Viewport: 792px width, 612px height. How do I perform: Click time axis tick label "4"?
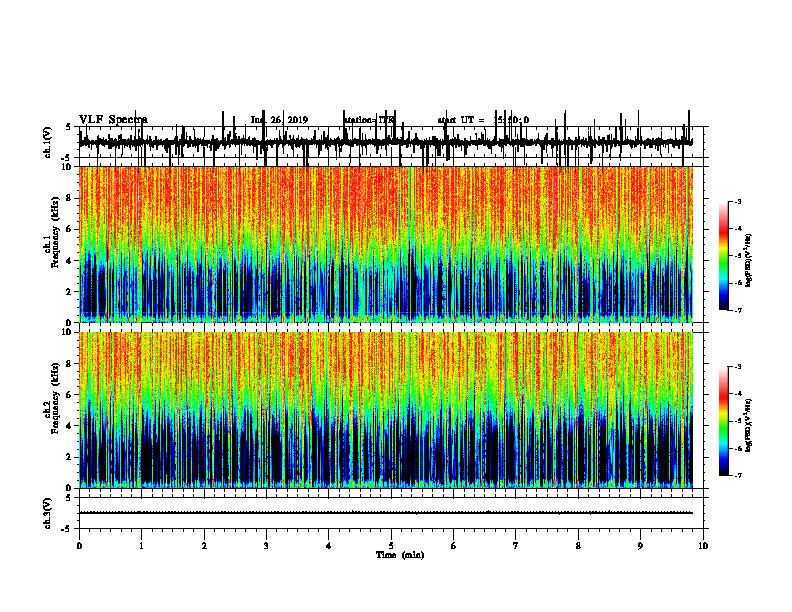tap(329, 546)
